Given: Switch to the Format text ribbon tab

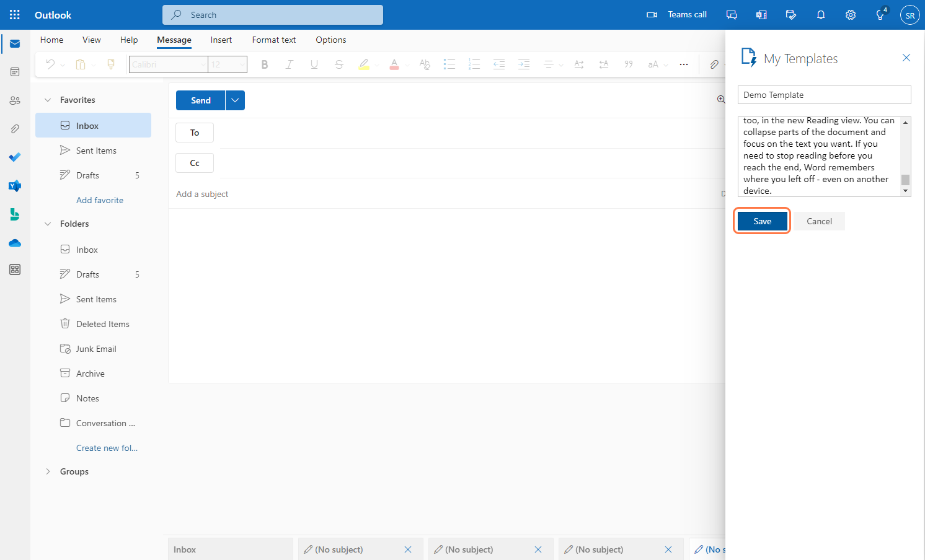Looking at the screenshot, I should click(274, 40).
